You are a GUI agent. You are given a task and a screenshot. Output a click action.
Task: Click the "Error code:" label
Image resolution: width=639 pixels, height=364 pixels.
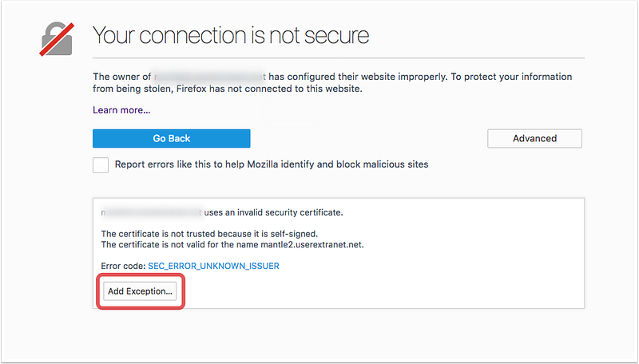point(123,266)
